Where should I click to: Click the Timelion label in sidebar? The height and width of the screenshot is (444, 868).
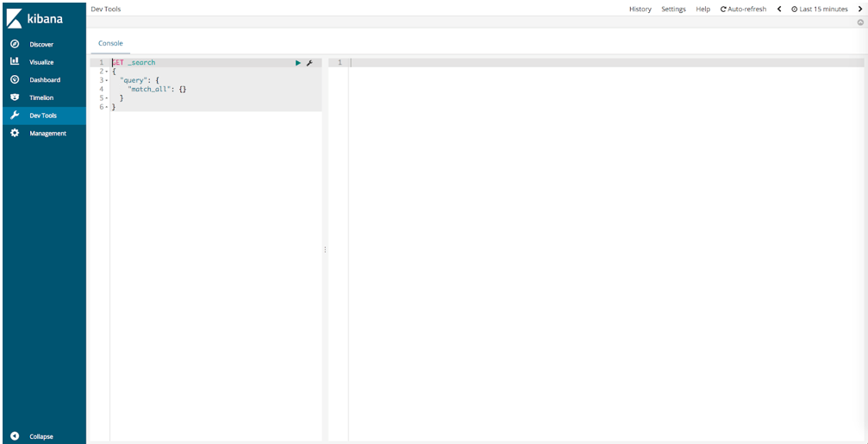(x=41, y=98)
